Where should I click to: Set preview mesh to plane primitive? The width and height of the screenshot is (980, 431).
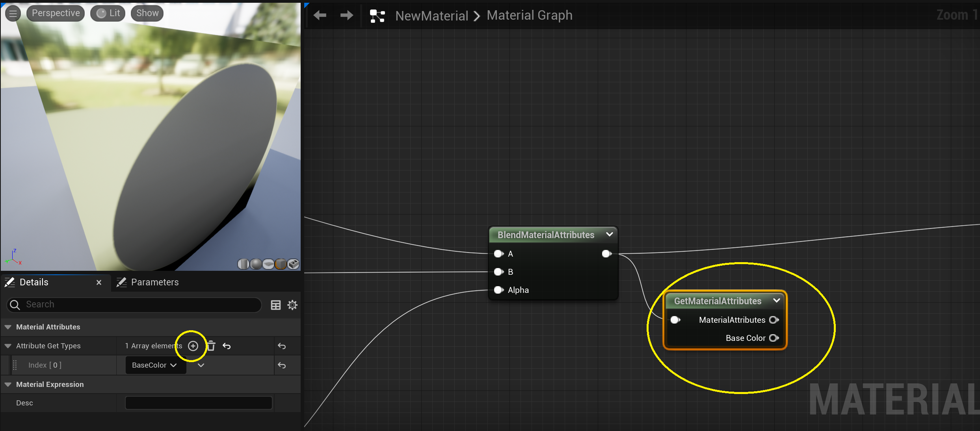pos(268,264)
